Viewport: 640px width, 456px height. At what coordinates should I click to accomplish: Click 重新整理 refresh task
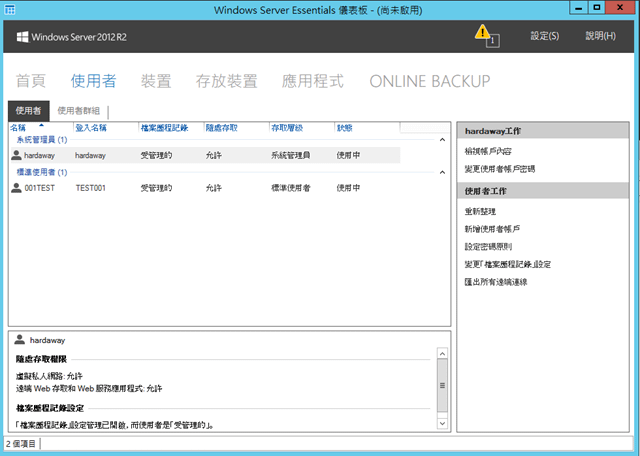(x=480, y=211)
